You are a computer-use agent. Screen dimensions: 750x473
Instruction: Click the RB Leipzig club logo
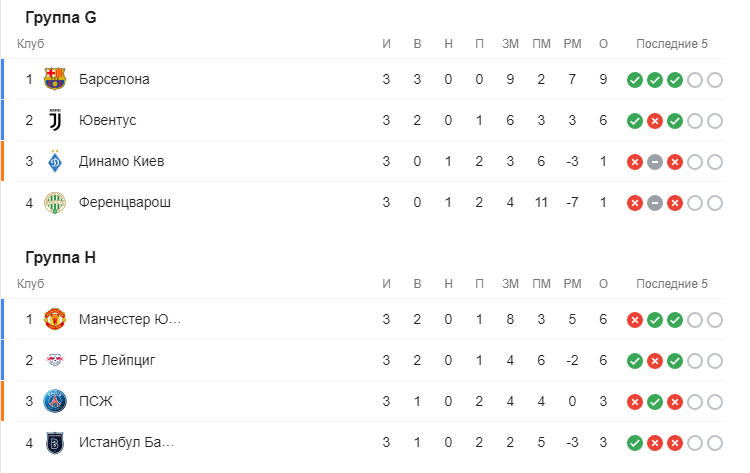(x=55, y=360)
